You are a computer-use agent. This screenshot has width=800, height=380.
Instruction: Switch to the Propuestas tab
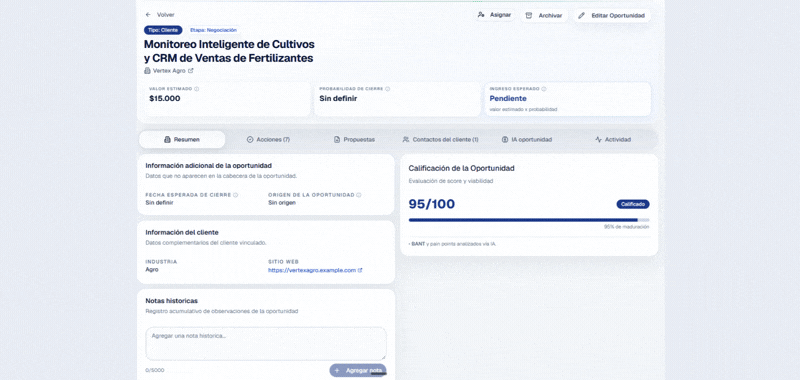[354, 139]
